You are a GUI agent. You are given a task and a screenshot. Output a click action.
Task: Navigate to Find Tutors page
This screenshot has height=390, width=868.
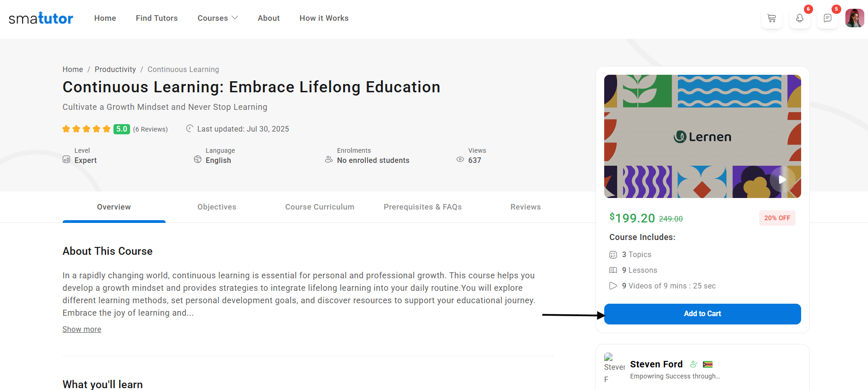coord(156,18)
